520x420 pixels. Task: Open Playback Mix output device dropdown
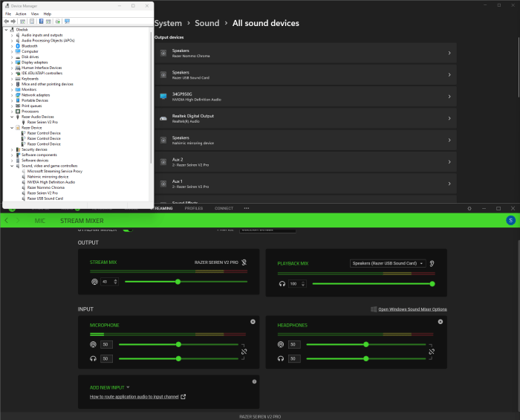coord(388,263)
